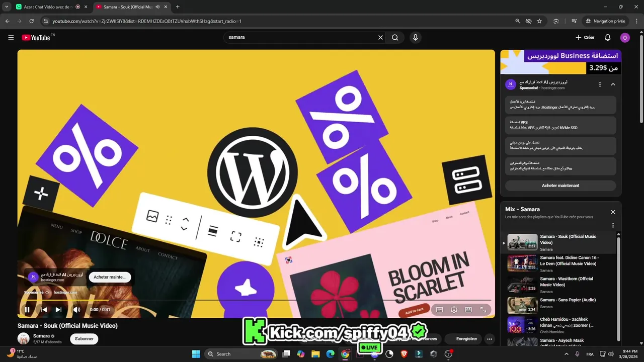Click 'Acheter mainte...' ad button in player
This screenshot has height=362, width=644.
coord(110,277)
